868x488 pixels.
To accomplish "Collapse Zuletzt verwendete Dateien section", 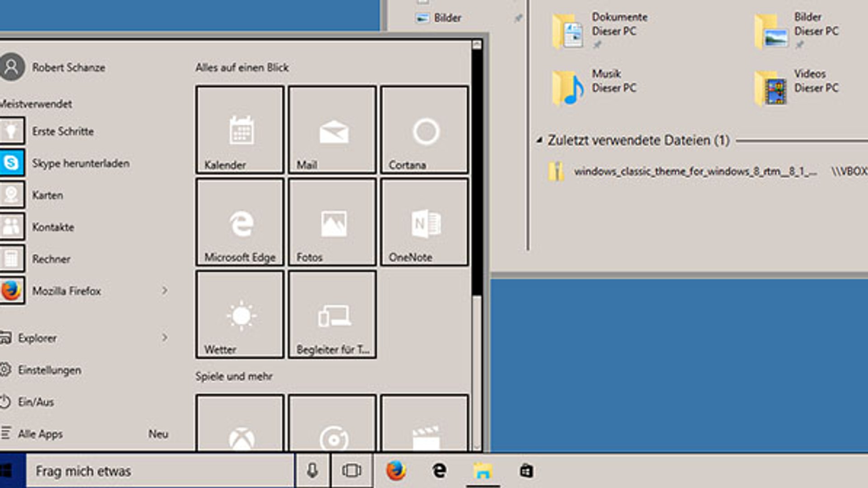I will coord(539,140).
